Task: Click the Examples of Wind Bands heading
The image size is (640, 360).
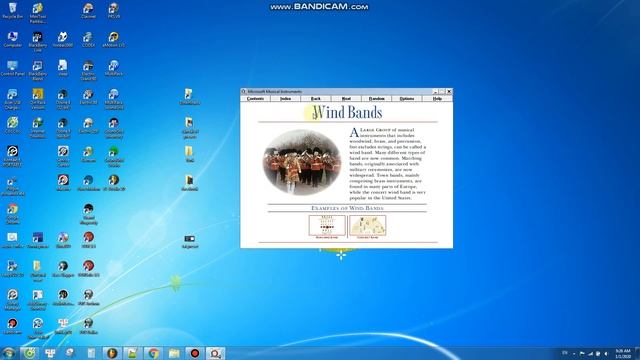Action: click(x=347, y=208)
